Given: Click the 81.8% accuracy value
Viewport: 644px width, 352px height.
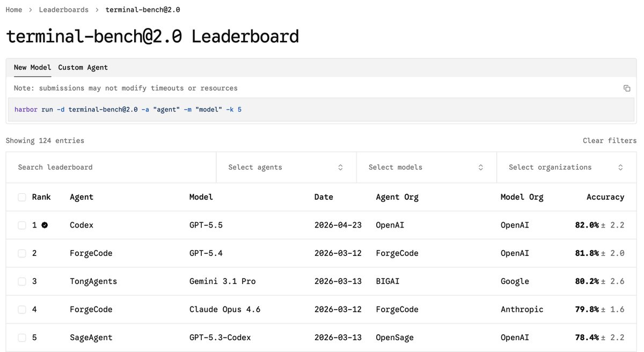Looking at the screenshot, I should (587, 253).
